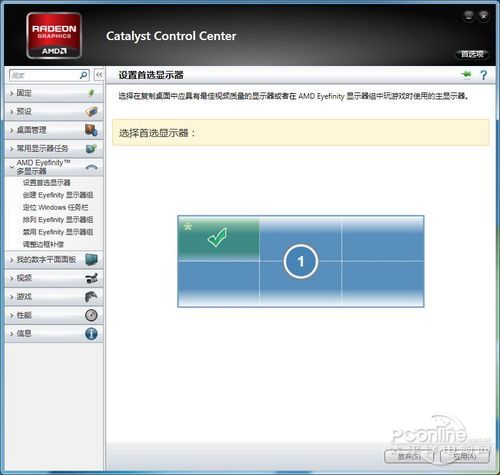This screenshot has width=500, height=475.
Task: Open 排列 Eyefinity 显示器组 in sidebar
Action: click(58, 220)
